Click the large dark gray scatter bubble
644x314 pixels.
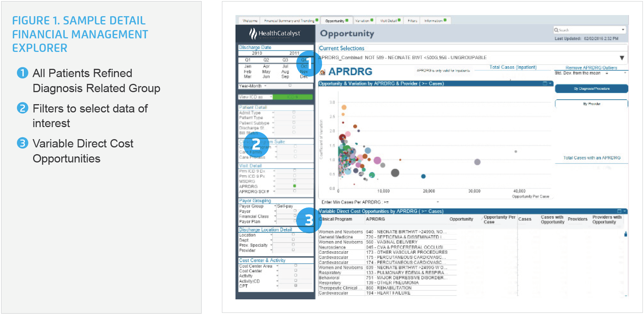395,173
